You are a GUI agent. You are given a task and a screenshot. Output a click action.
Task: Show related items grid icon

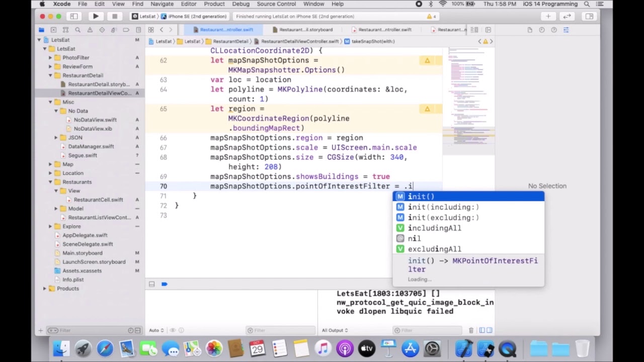click(x=151, y=30)
